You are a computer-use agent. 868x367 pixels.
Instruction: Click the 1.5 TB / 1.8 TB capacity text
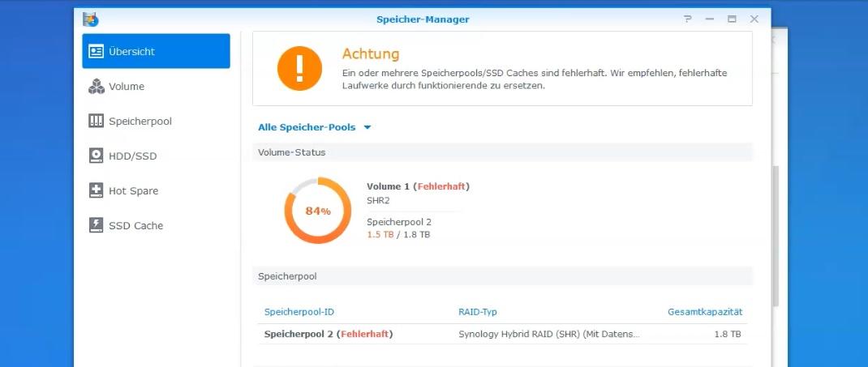pyautogui.click(x=398, y=235)
